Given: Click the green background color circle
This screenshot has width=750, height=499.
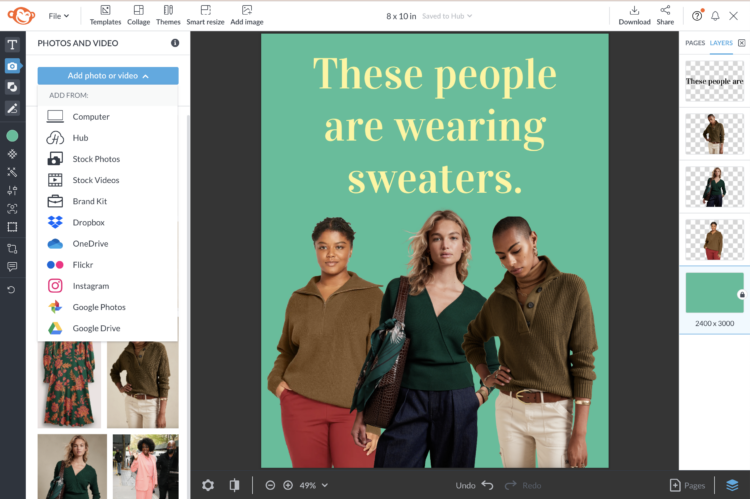Looking at the screenshot, I should point(12,136).
